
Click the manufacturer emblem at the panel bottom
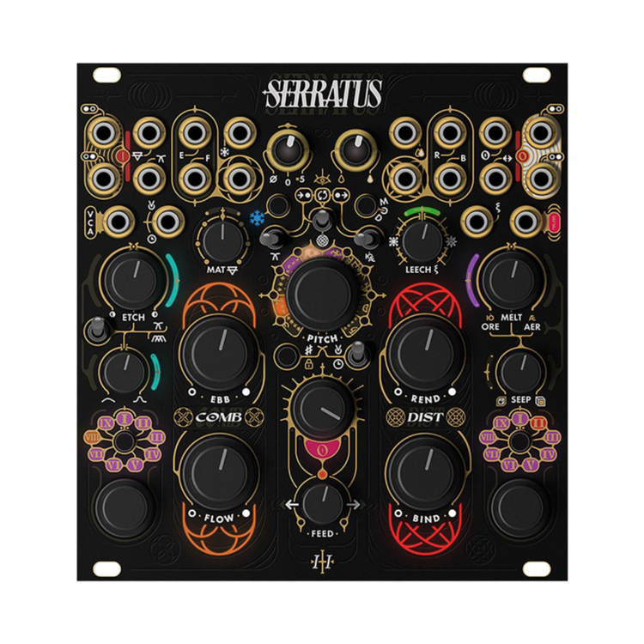coord(322,562)
